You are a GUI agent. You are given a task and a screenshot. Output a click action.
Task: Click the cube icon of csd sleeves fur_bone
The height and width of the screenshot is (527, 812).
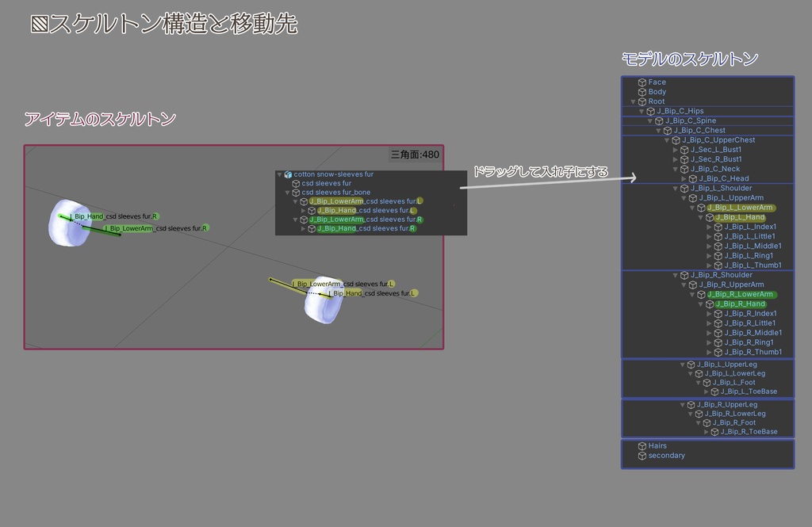tap(297, 193)
